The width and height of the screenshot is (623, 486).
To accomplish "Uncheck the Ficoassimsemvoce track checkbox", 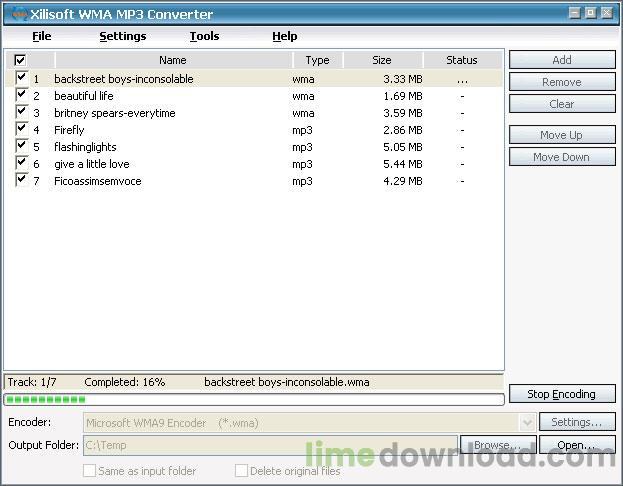I will (21, 180).
